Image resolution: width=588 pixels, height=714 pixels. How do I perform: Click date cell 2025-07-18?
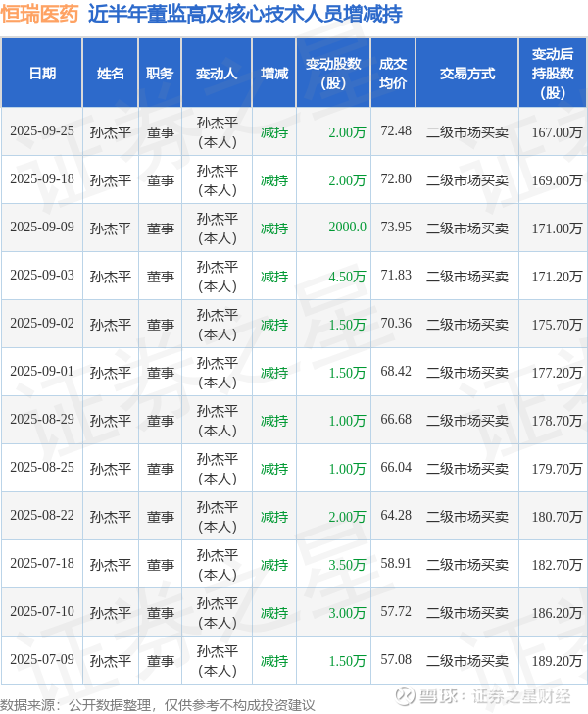pyautogui.click(x=42, y=564)
